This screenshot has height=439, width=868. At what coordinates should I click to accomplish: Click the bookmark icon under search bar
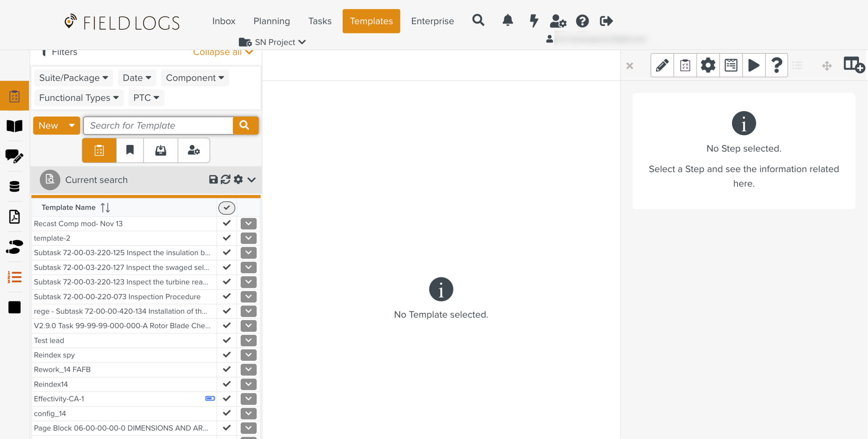tap(130, 150)
